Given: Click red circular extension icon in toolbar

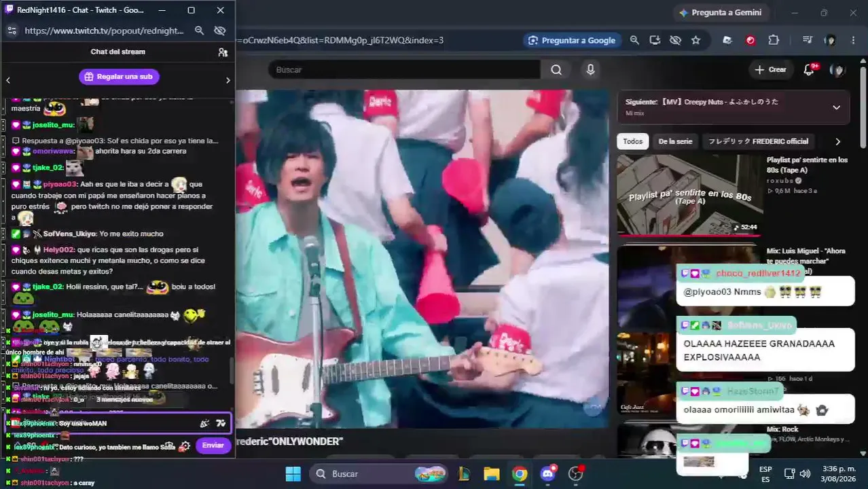Looking at the screenshot, I should (x=751, y=40).
